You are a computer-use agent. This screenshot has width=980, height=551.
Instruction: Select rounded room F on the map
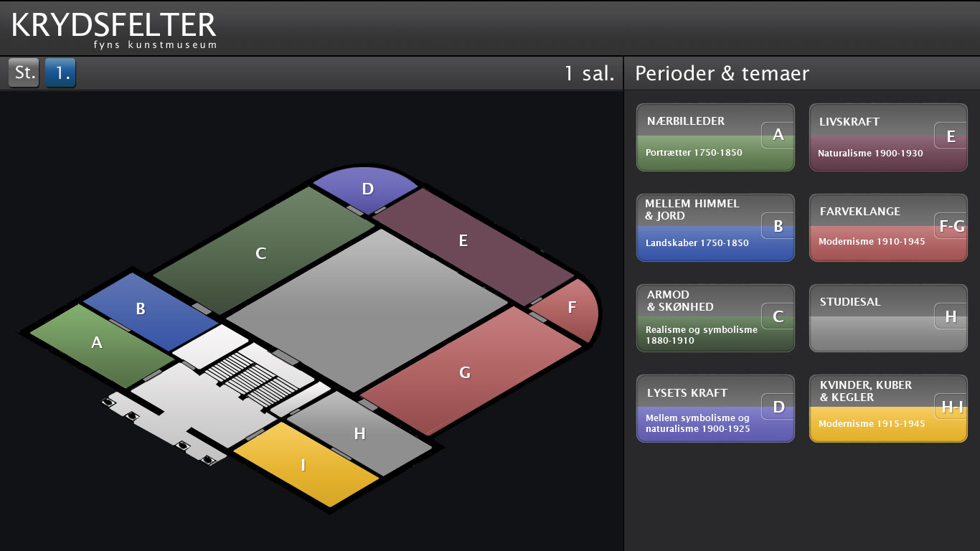[x=573, y=309]
